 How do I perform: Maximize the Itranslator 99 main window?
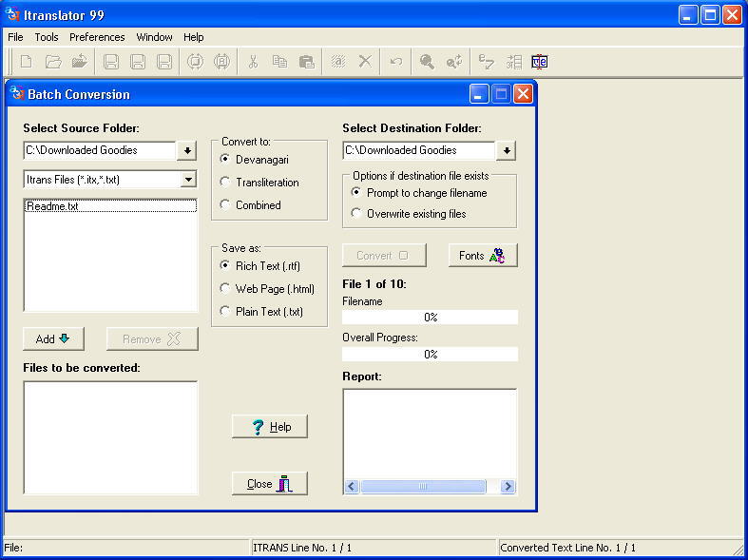coord(710,15)
